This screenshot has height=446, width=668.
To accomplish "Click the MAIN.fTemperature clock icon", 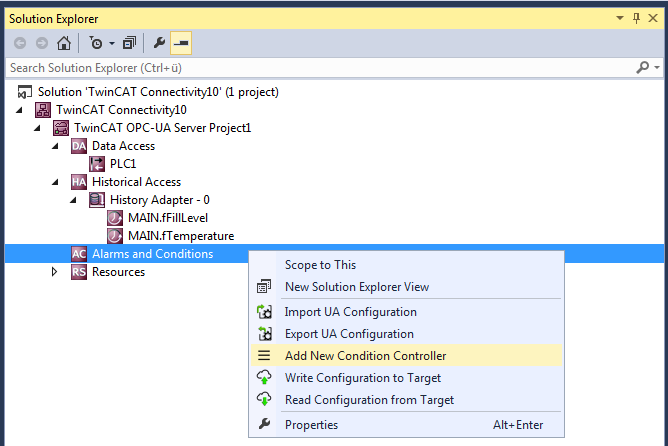I will [115, 236].
